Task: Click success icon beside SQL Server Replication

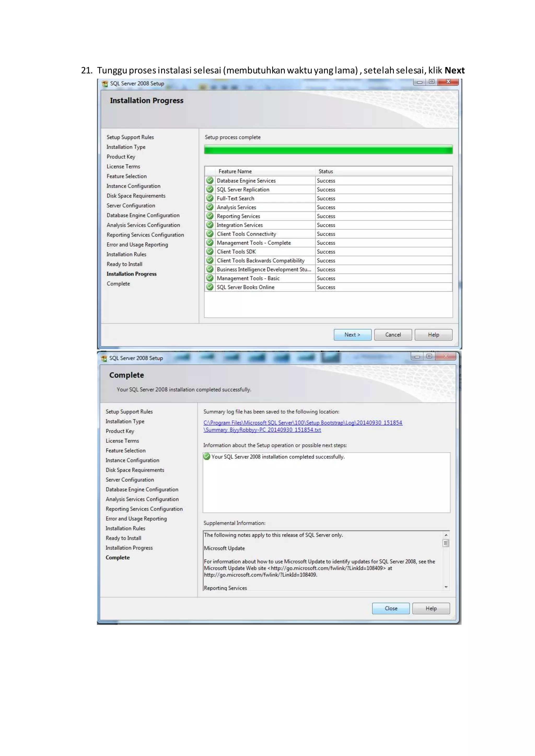Action: click(x=210, y=189)
